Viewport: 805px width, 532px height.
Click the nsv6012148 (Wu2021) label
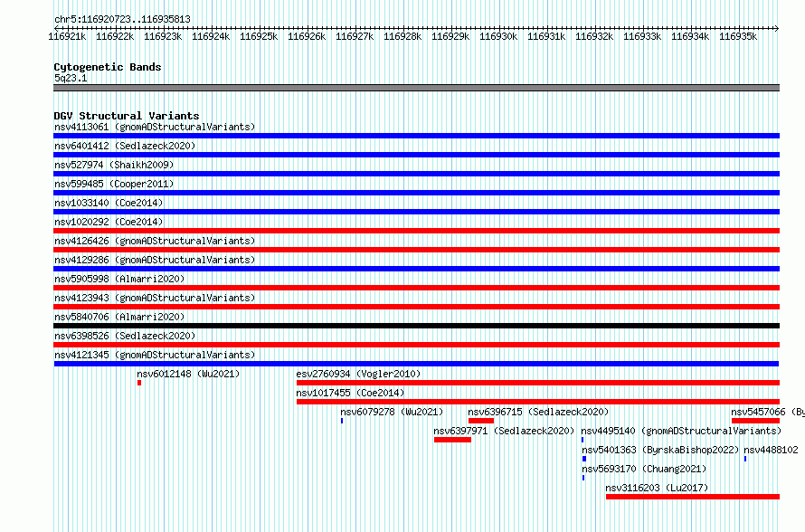point(188,374)
